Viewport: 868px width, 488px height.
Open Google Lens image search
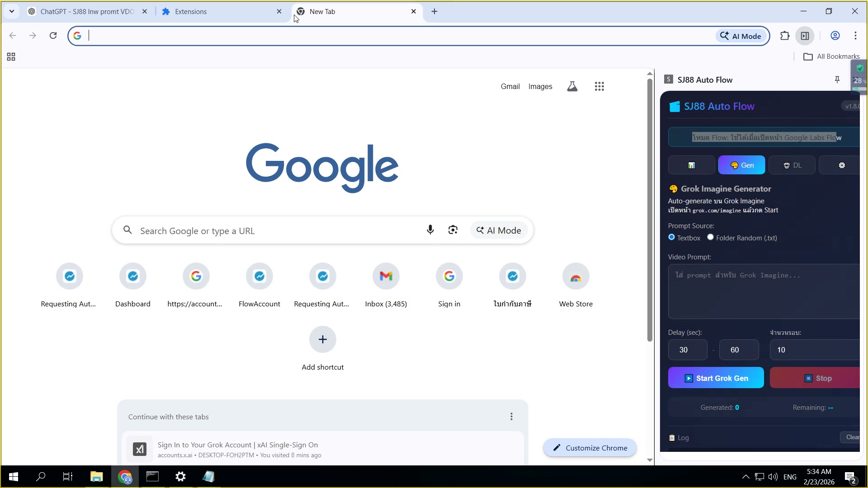click(453, 230)
